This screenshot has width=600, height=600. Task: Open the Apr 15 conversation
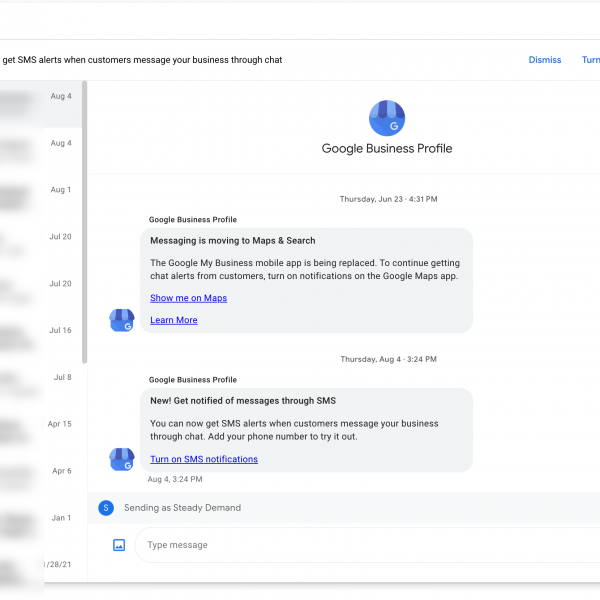pyautogui.click(x=40, y=424)
